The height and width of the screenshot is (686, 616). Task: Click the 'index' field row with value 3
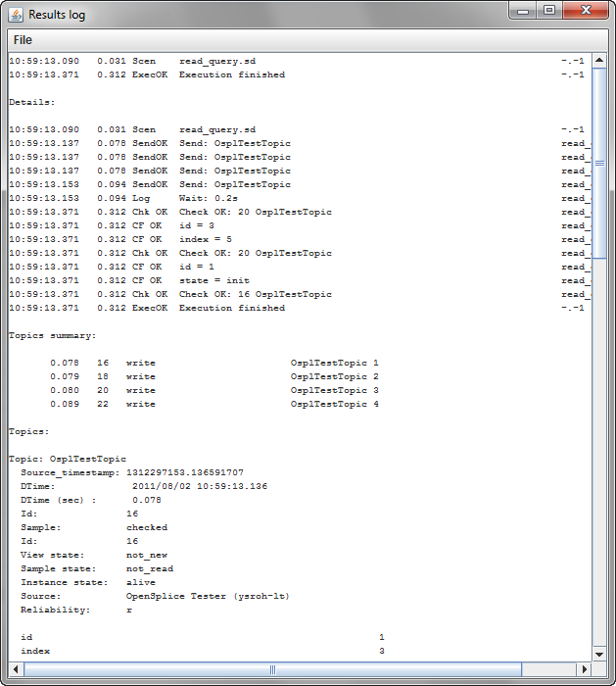click(x=203, y=651)
